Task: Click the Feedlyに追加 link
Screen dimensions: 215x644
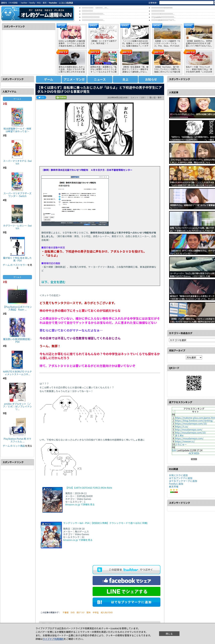Action: [176, 484]
